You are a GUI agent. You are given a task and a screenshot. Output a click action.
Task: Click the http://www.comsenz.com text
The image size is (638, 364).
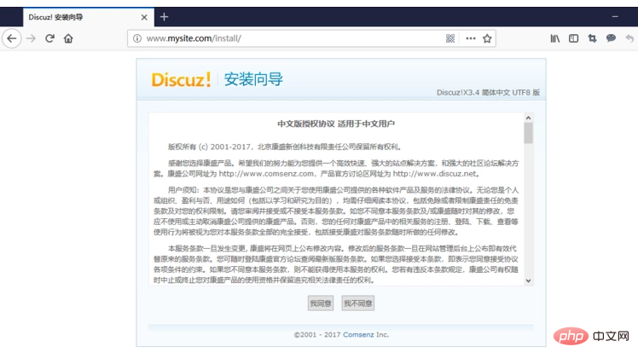point(266,174)
